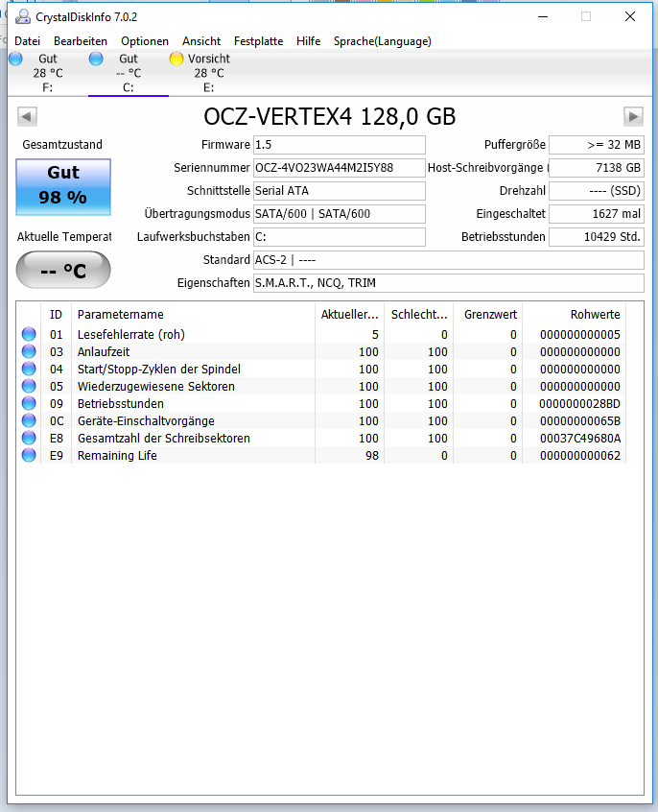Screen dimensions: 658x812
Task: Select the Wiederzugewiesene Sektoren parameter name
Action: (155, 386)
